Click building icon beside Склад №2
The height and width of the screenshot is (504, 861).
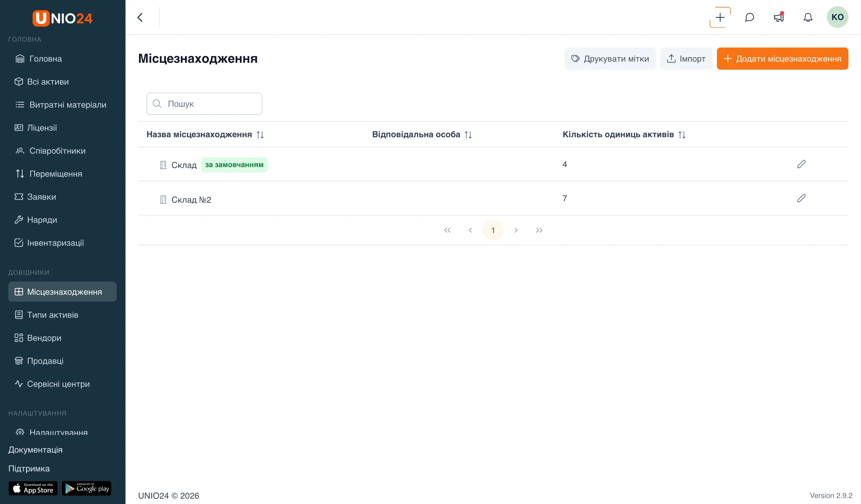coord(163,200)
